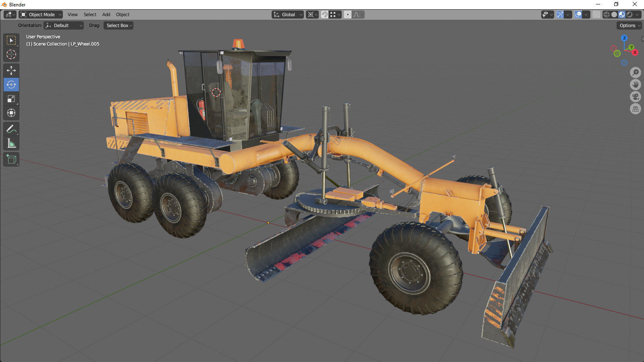Open the gizmo options dropdown arrow

pos(568,14)
